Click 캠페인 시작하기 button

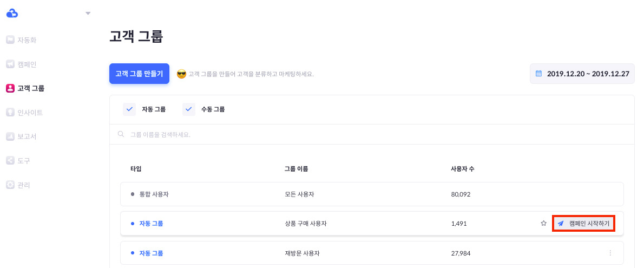(x=583, y=223)
